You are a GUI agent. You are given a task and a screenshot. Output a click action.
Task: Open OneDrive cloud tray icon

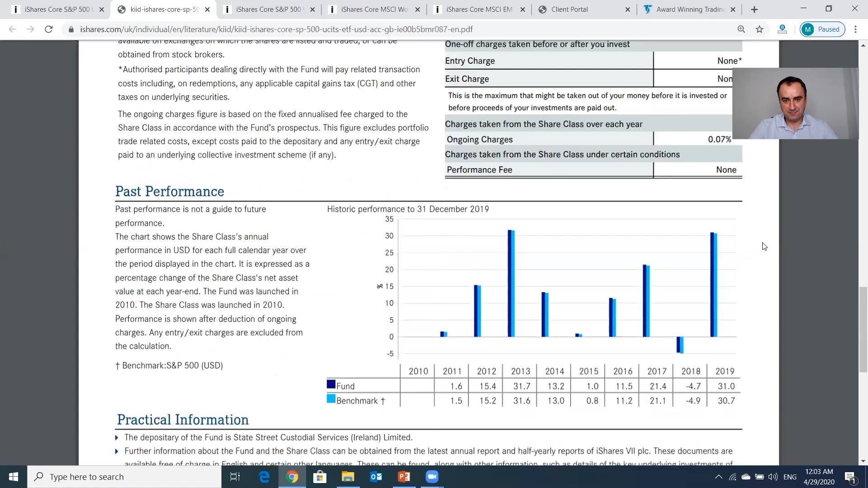pos(746,477)
